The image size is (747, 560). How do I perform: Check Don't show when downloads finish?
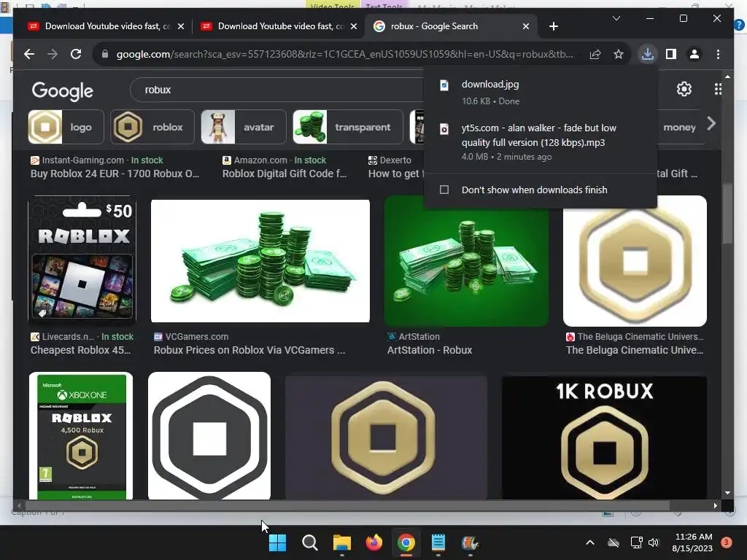point(444,190)
